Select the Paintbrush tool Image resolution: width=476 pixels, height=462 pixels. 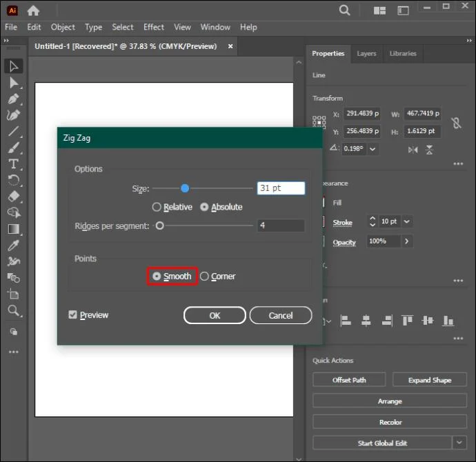[13, 148]
